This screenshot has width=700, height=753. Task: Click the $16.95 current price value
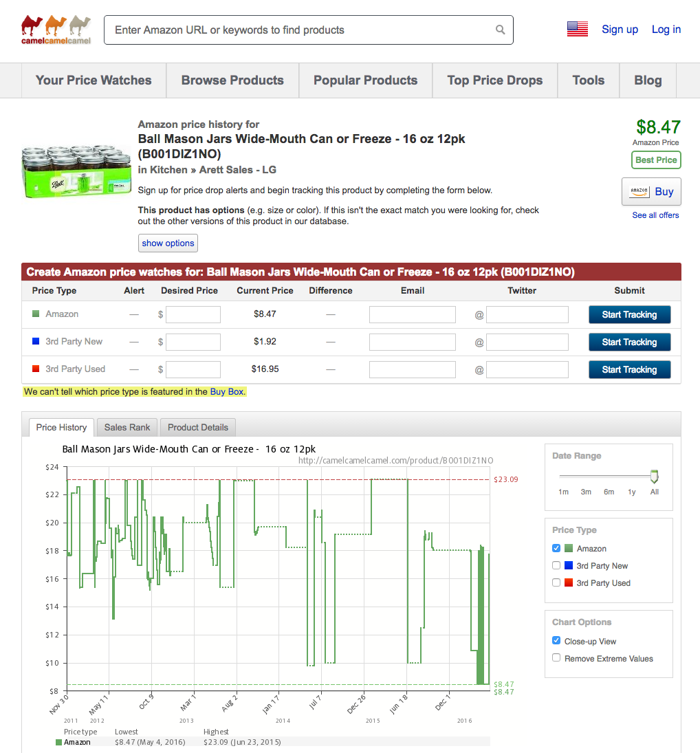(265, 369)
